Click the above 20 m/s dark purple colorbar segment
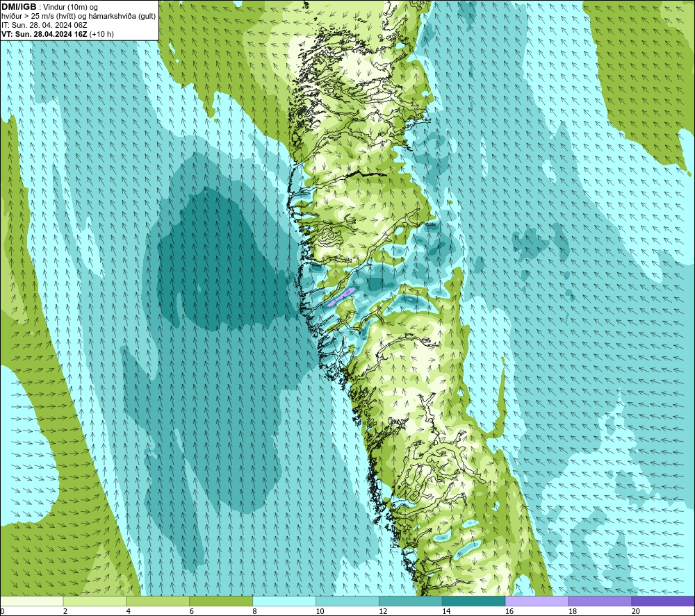The width and height of the screenshot is (695, 616). (x=663, y=601)
